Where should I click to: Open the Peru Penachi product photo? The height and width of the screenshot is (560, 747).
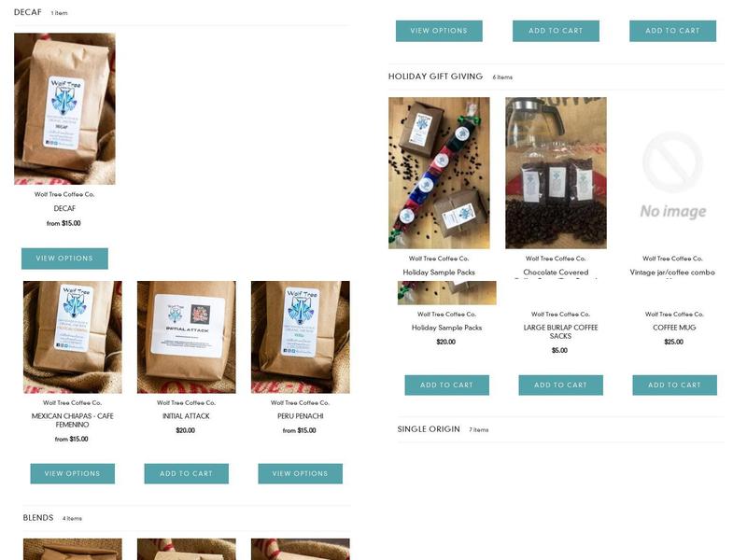pyautogui.click(x=300, y=337)
